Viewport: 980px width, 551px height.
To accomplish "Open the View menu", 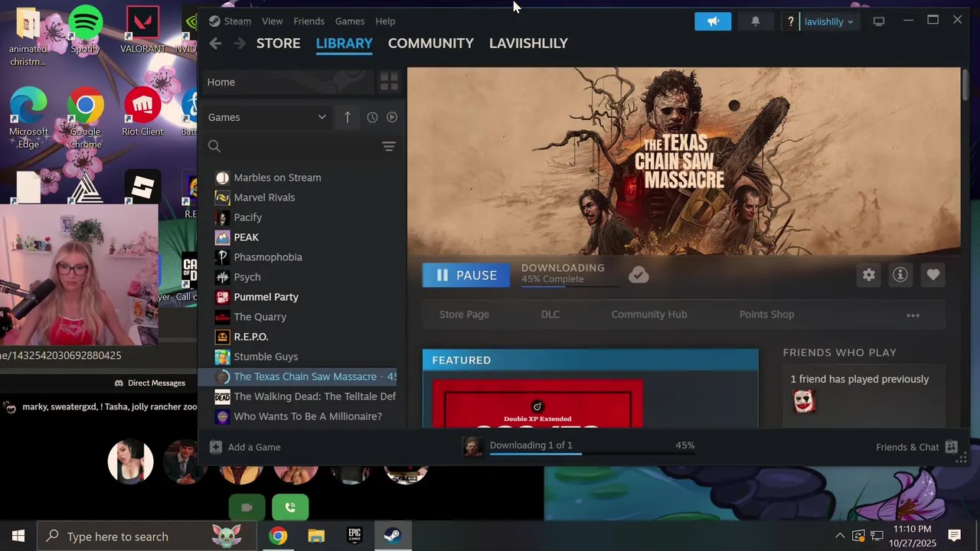I will [272, 21].
